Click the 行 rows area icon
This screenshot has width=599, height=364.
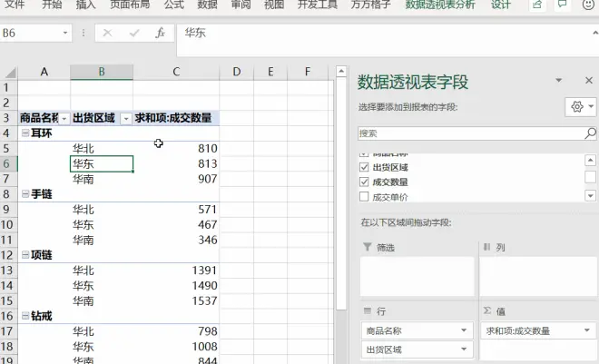tap(368, 311)
